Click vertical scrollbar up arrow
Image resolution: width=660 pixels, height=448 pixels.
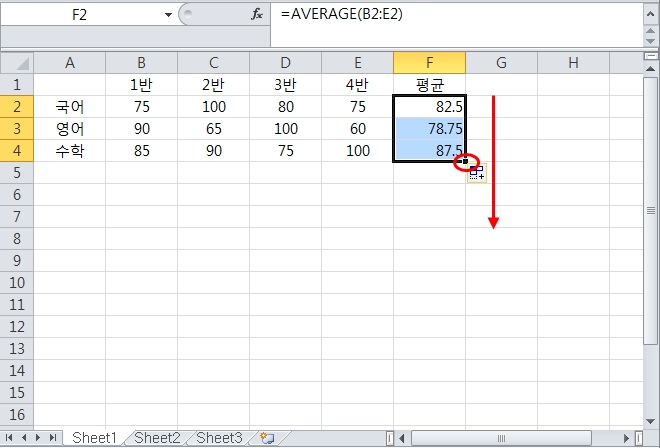pos(650,68)
